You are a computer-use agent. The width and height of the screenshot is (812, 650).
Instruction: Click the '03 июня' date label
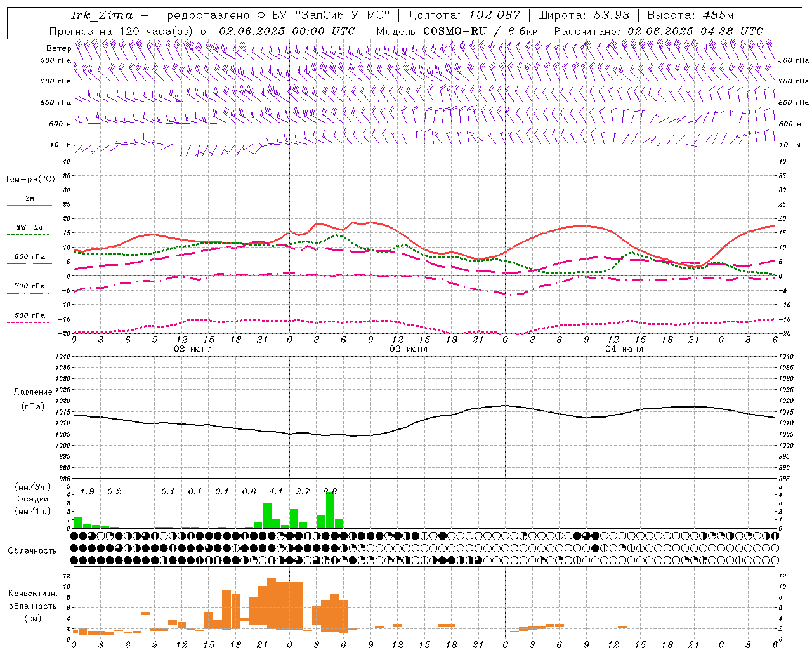click(x=409, y=349)
